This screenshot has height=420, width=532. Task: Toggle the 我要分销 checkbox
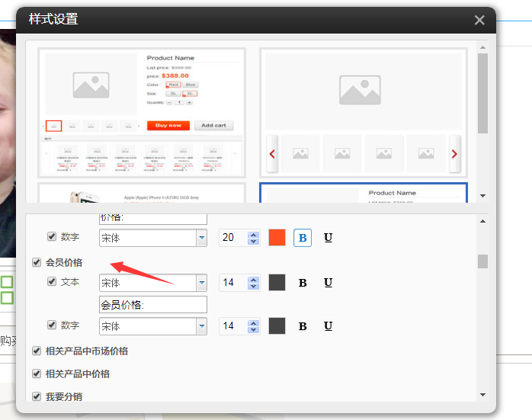click(x=37, y=396)
